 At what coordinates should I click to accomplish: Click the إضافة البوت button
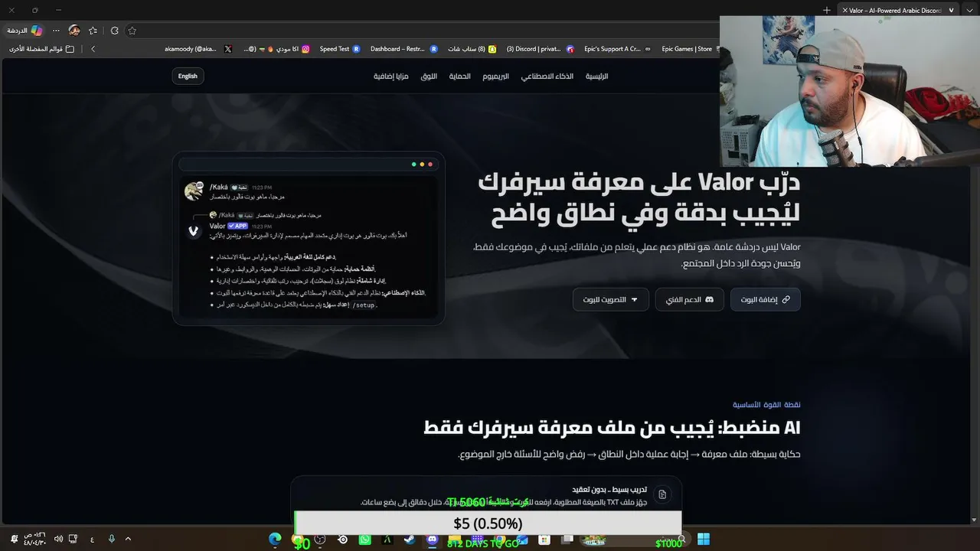(766, 299)
